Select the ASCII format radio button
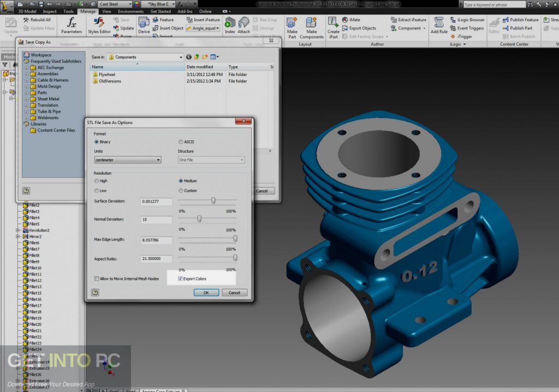Viewport: 559px width, 392px height. tap(181, 142)
